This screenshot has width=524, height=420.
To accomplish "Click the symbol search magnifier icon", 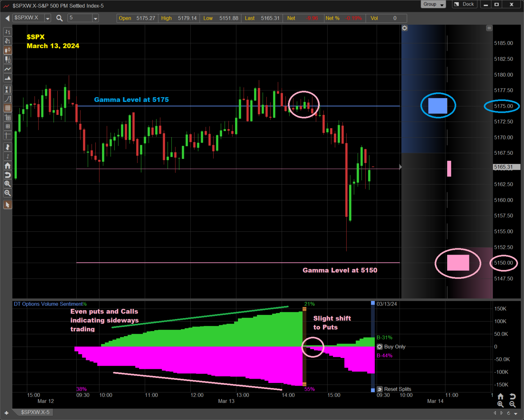I will point(59,18).
